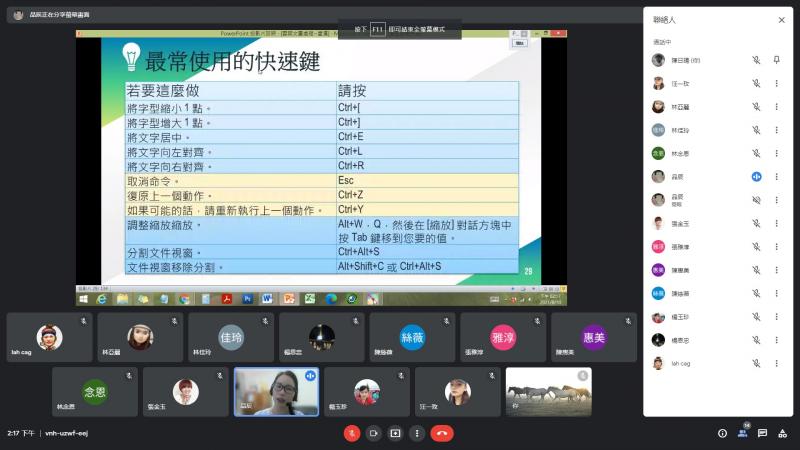The image size is (800, 450).
Task: Select the 絲薇 avatar tile in the video grid
Action: coord(412,337)
